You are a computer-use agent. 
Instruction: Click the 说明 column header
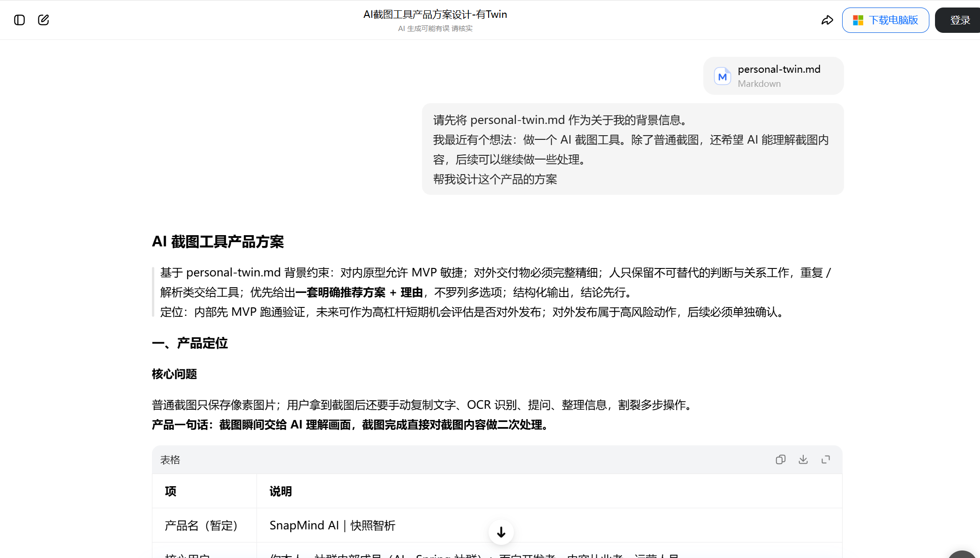pos(280,491)
